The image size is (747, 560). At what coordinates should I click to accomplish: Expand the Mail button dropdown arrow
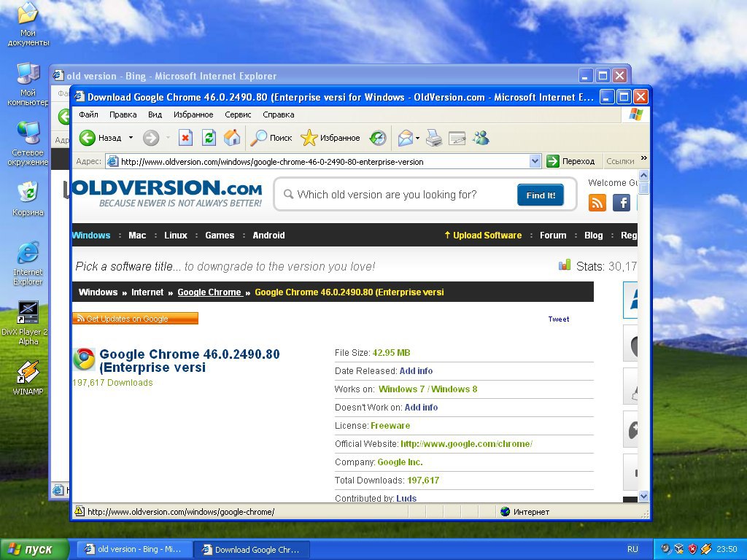(x=417, y=138)
